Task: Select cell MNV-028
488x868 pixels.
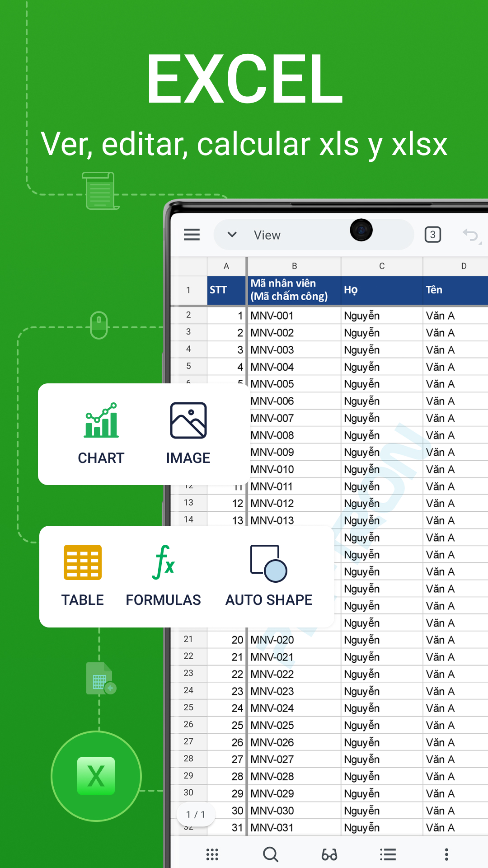Action: click(294, 776)
